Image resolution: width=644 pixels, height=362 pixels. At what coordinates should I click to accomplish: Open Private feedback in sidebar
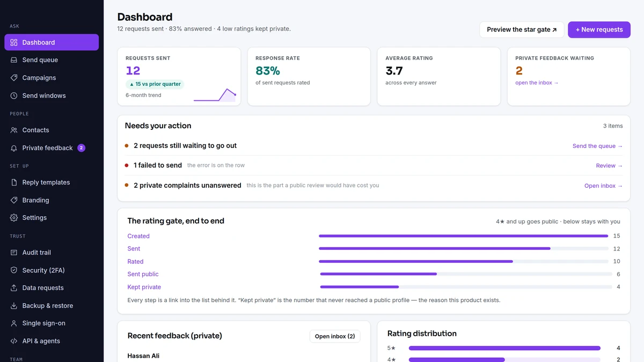(x=52, y=148)
